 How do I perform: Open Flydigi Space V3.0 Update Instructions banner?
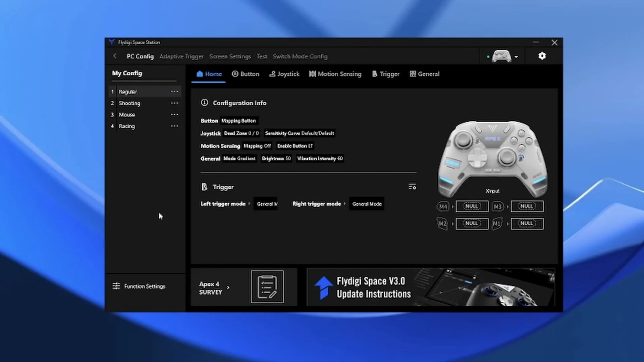431,287
